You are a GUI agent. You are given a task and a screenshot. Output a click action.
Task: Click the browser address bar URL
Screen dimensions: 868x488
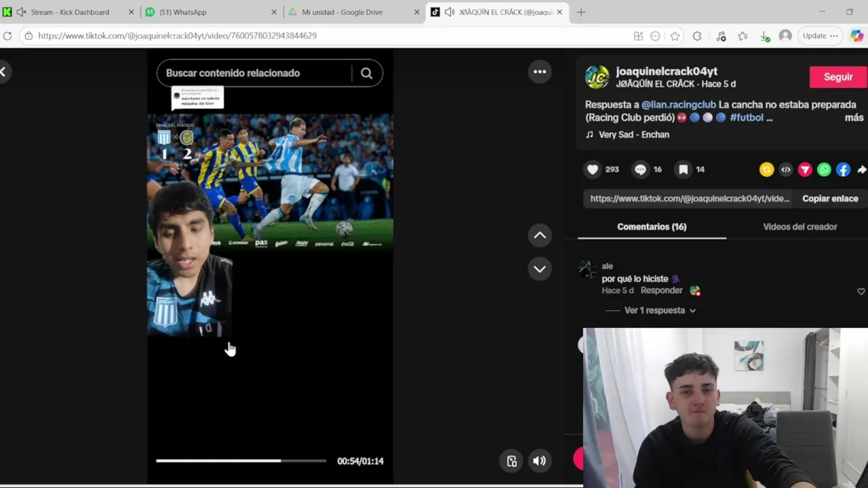tap(177, 36)
